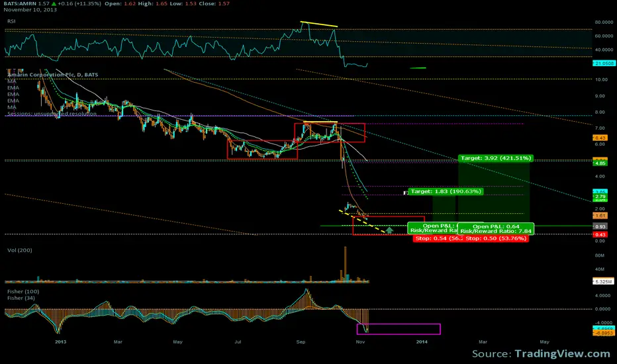Click the Stop: 0.50 (53.76%) label

[x=497, y=238]
